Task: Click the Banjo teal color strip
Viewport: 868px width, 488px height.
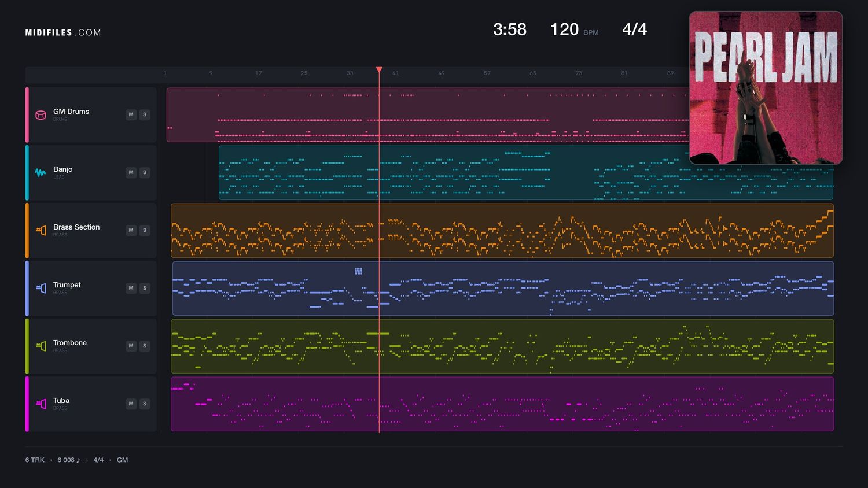Action: pyautogui.click(x=27, y=173)
